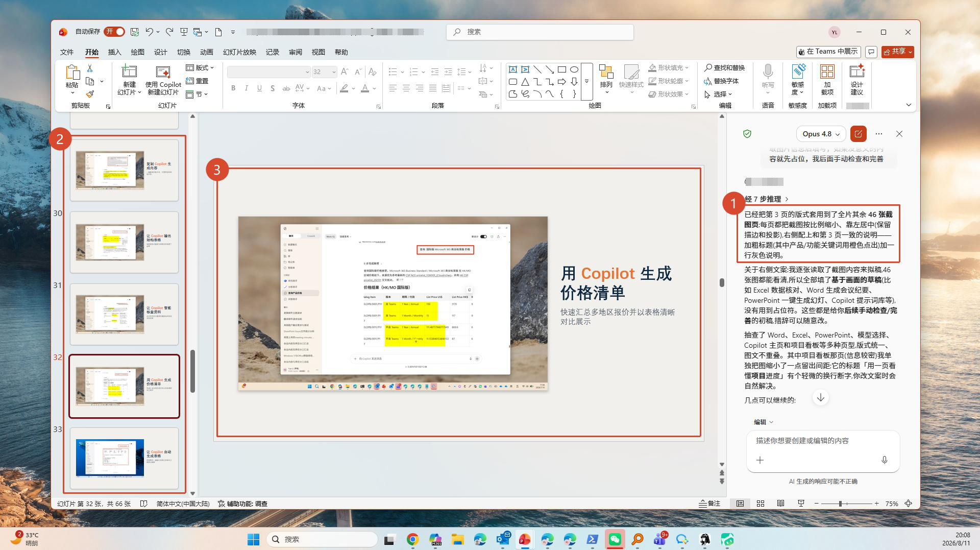Open more options in the Copilot pane
This screenshot has height=550, width=980.
coord(879,134)
